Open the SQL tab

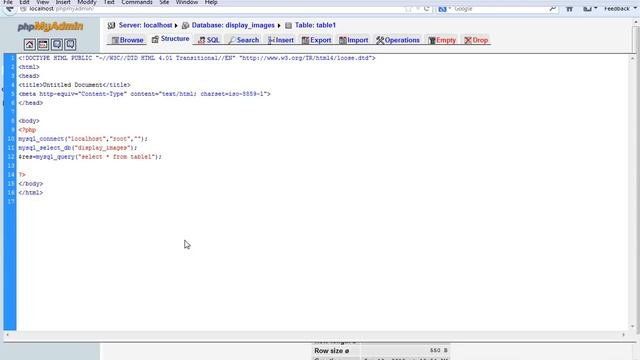(x=209, y=40)
